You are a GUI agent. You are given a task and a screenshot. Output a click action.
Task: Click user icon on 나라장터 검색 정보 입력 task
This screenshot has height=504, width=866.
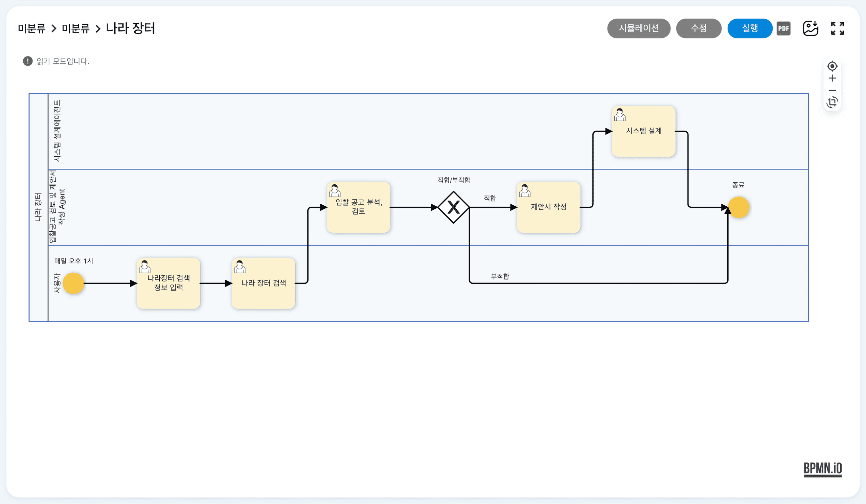[x=145, y=267]
